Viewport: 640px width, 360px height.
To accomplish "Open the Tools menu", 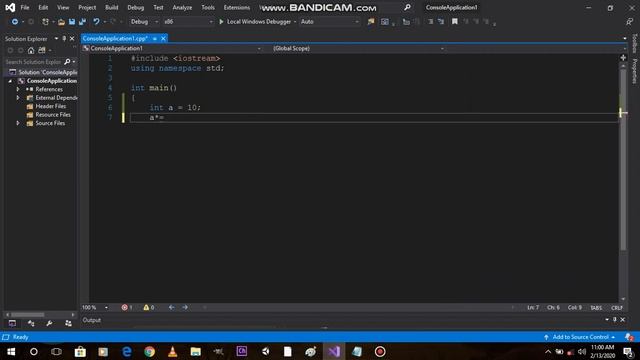I will click(208, 7).
